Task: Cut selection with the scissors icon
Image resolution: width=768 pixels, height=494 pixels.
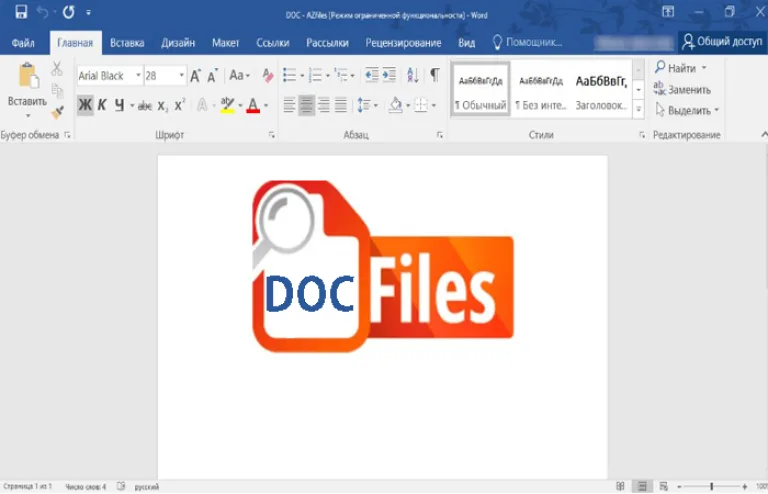Action: (x=57, y=69)
